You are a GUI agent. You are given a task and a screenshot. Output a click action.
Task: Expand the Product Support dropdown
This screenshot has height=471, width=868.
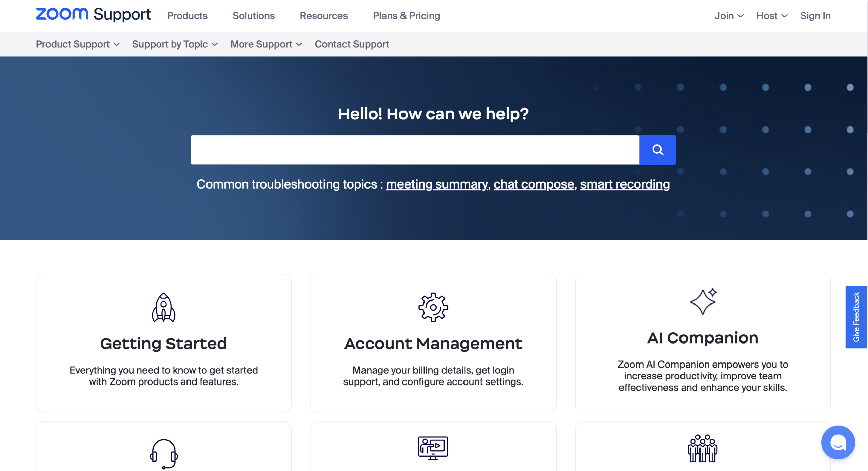pos(78,44)
